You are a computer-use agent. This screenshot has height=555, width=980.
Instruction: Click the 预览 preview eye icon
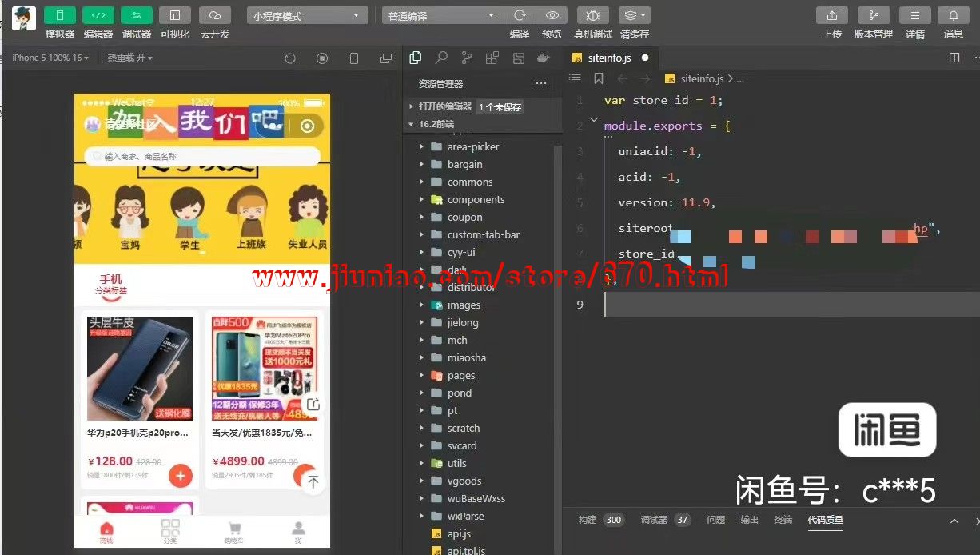pos(552,16)
